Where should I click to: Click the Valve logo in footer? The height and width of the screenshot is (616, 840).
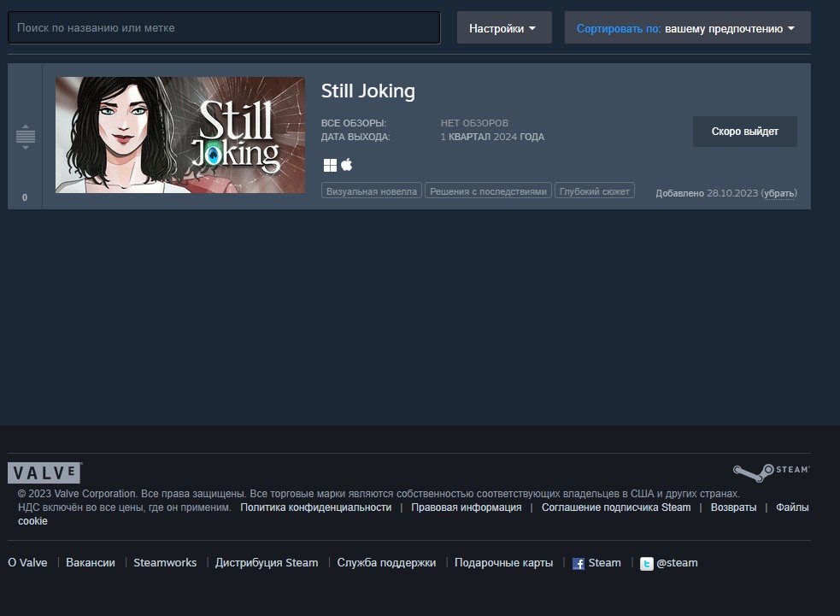[45, 473]
